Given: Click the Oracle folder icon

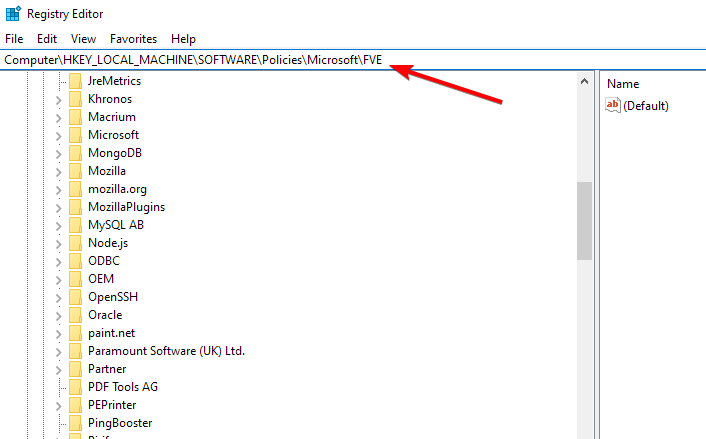Looking at the screenshot, I should click(x=76, y=315).
